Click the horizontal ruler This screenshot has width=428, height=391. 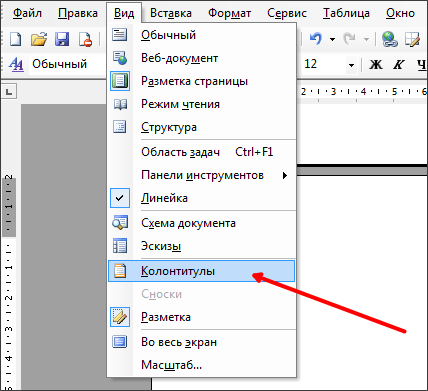pyautogui.click(x=362, y=92)
